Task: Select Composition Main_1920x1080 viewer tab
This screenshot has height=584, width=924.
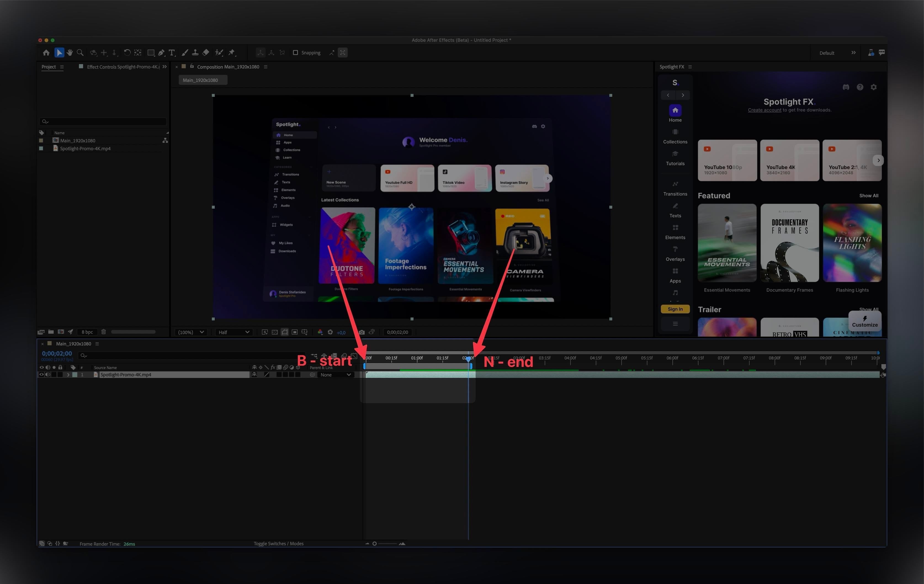Action: click(x=228, y=67)
